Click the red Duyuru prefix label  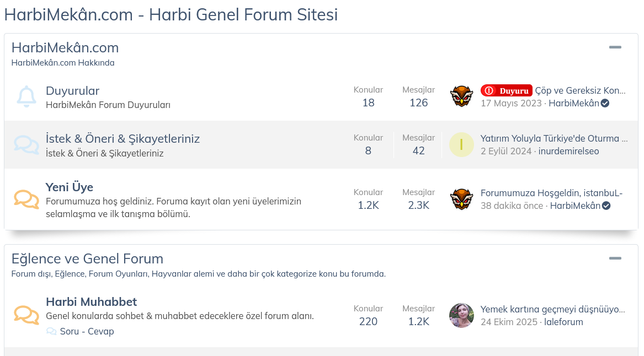pyautogui.click(x=506, y=90)
